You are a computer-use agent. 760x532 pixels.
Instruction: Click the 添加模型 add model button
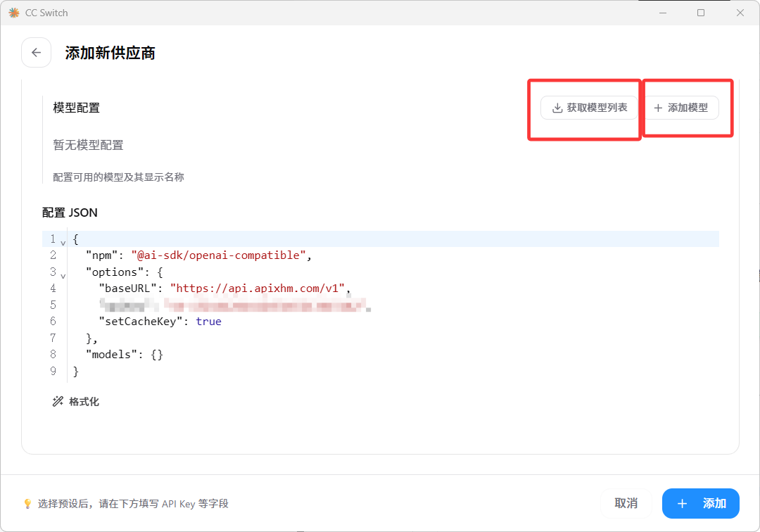coord(681,108)
